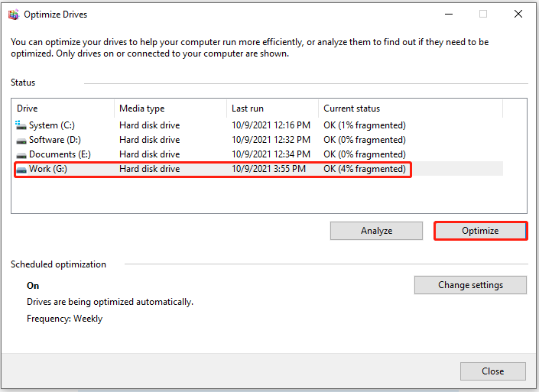Click the Analyze button
Viewport: 539px width, 392px height.
[376, 231]
